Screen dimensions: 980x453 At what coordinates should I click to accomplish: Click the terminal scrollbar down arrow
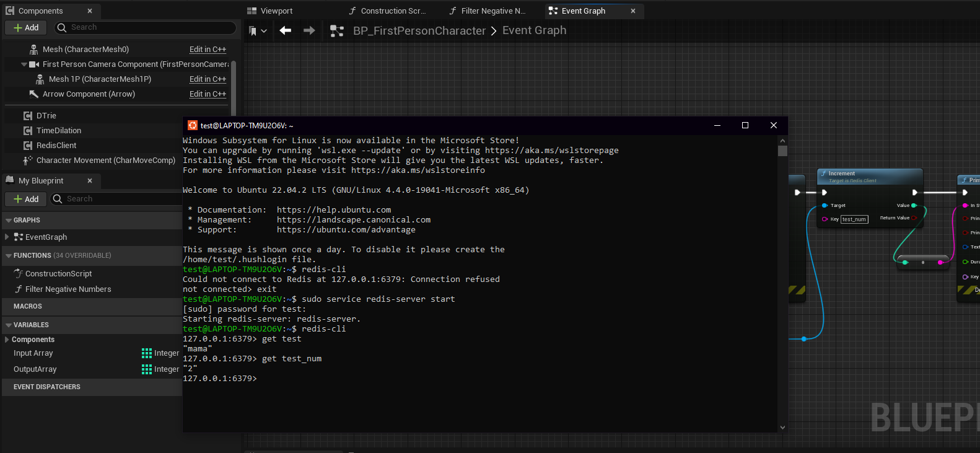click(x=782, y=427)
